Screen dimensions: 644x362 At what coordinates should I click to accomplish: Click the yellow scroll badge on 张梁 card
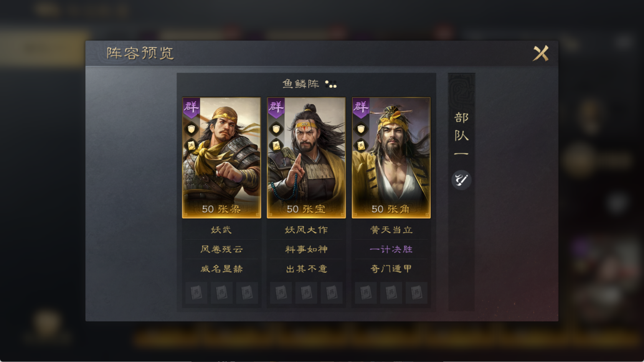click(x=191, y=145)
